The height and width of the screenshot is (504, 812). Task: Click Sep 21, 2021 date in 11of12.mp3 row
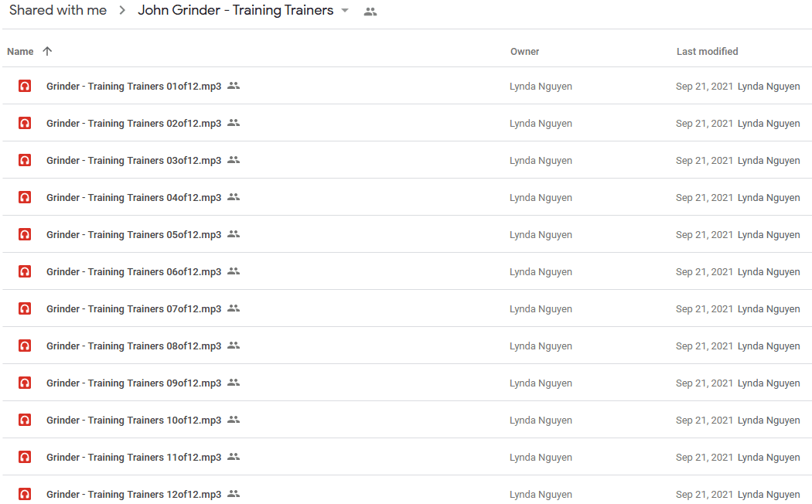coord(705,458)
